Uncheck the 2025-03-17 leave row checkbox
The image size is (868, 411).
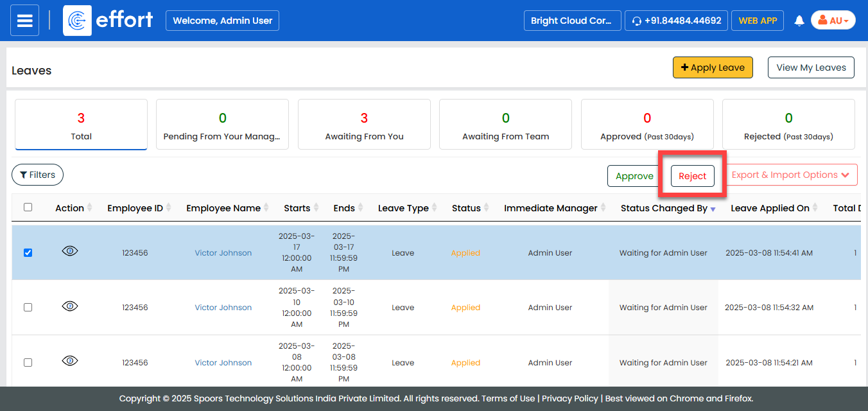point(28,252)
